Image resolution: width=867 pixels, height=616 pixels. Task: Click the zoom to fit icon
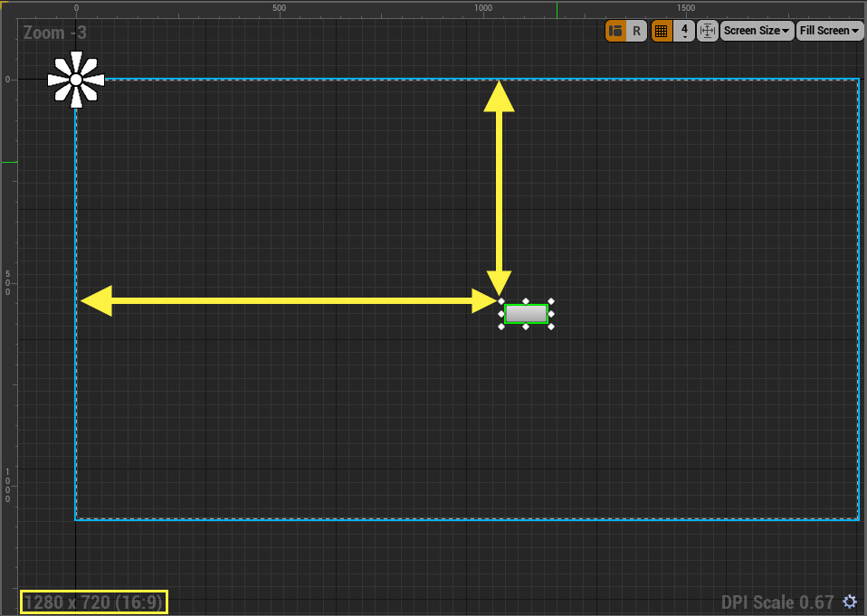pyautogui.click(x=708, y=31)
